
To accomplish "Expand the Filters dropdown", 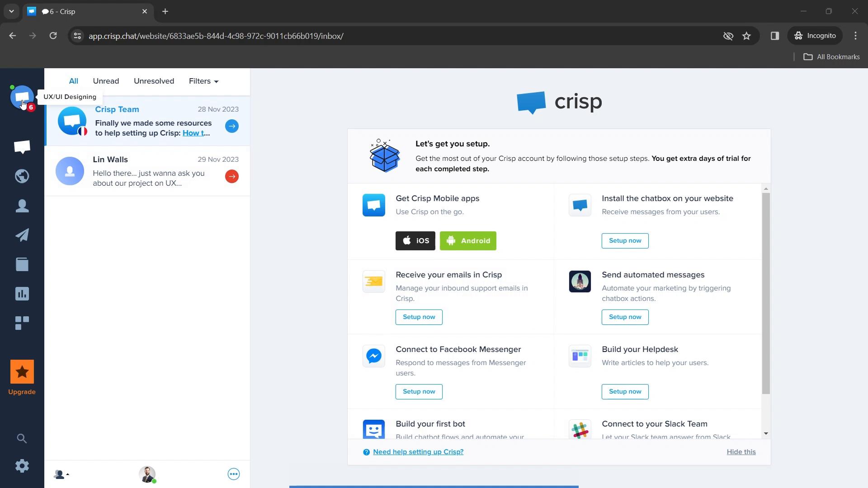I will [x=203, y=80].
